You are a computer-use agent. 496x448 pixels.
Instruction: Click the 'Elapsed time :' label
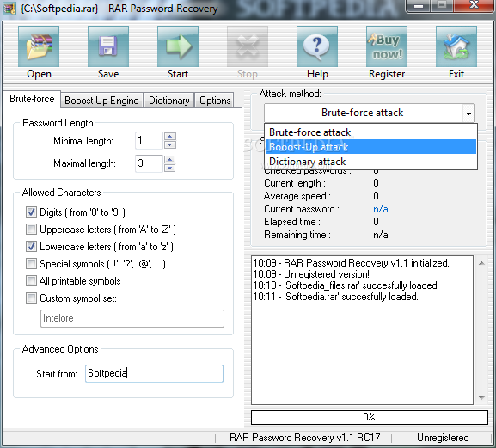click(292, 222)
